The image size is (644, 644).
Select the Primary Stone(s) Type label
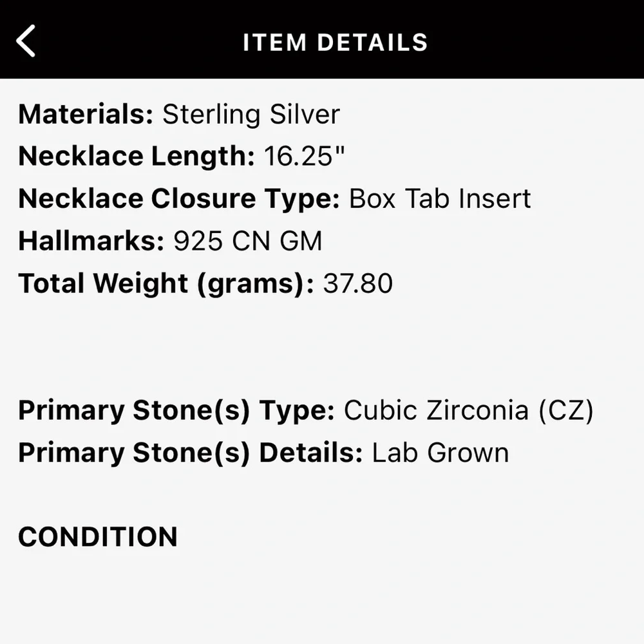[174, 410]
